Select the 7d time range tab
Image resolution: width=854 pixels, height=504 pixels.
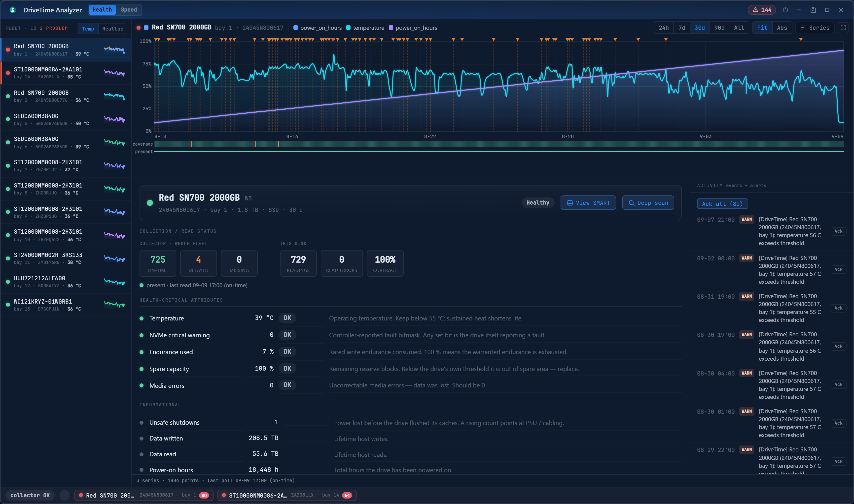[681, 28]
